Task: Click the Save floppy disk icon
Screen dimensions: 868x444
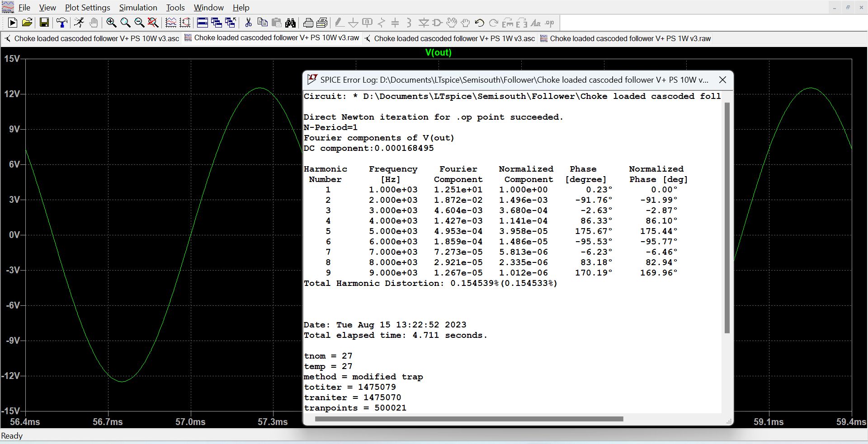Action: [44, 23]
